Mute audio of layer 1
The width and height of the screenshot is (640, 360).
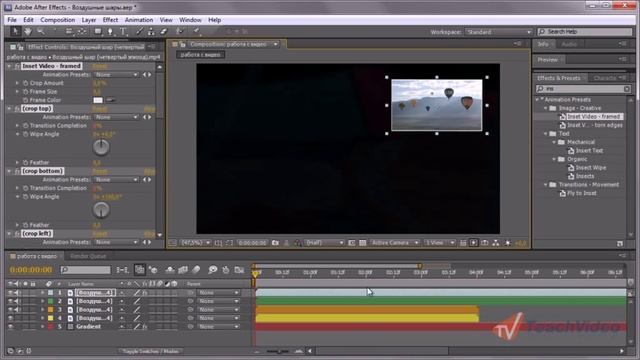[18, 293]
